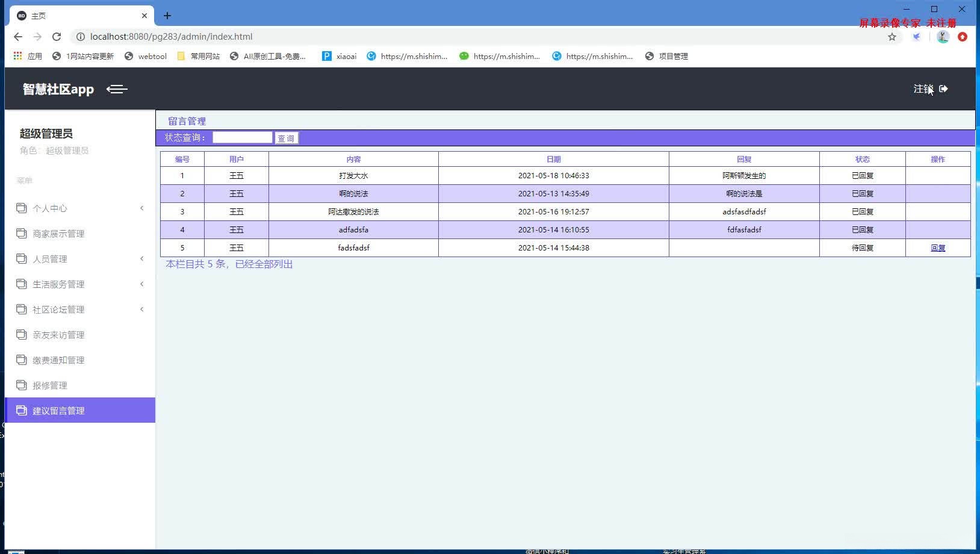Open the 应用 apps grid bookmark

[28, 56]
